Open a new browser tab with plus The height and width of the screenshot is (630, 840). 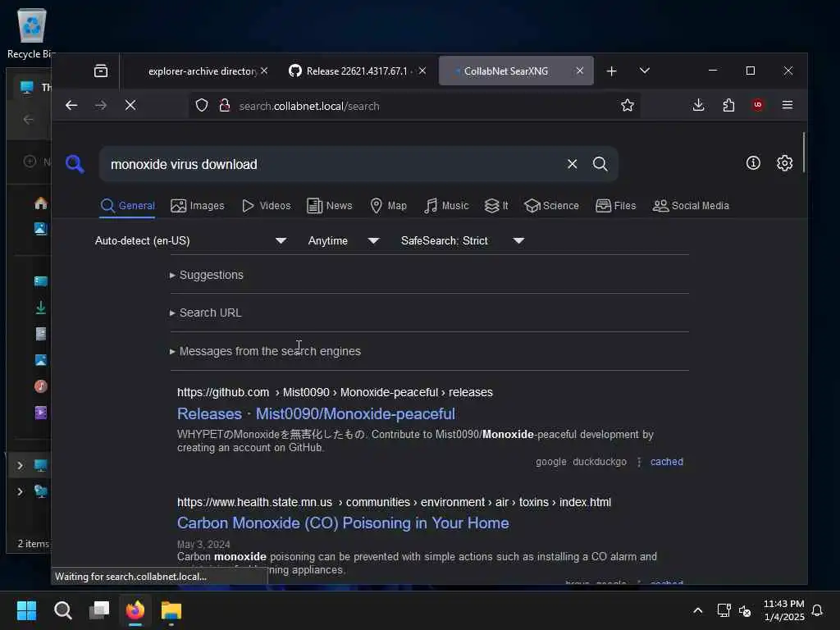(611, 71)
